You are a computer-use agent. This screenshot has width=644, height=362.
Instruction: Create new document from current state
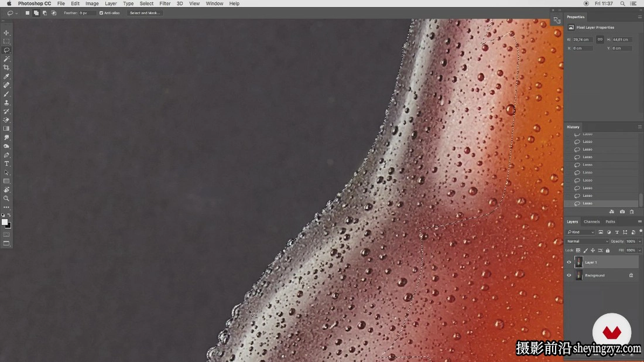612,211
